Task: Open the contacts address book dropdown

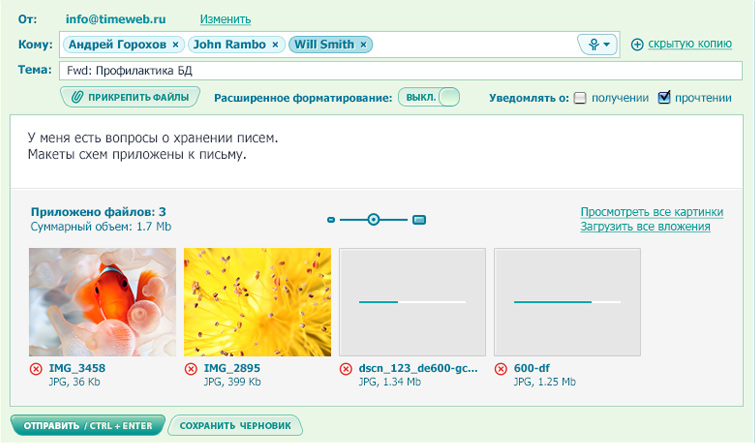Action: coord(598,45)
